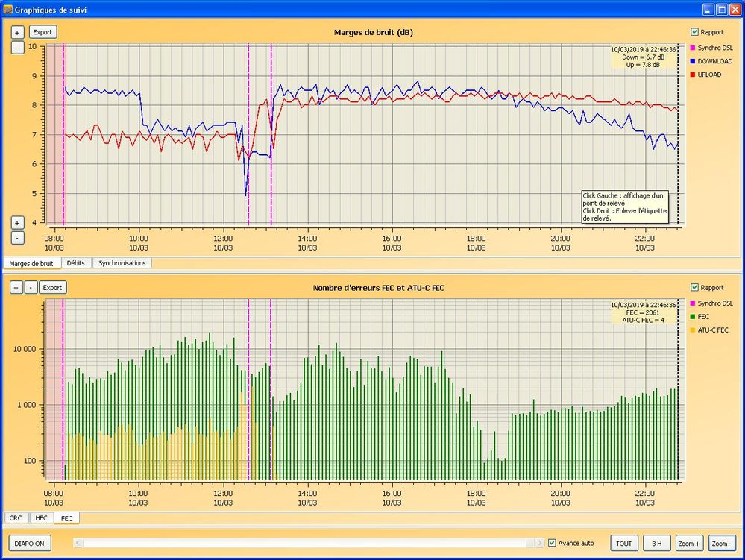Click the minus button in the FEC errors chart
Image resolution: width=745 pixels, height=560 pixels.
coord(31,287)
